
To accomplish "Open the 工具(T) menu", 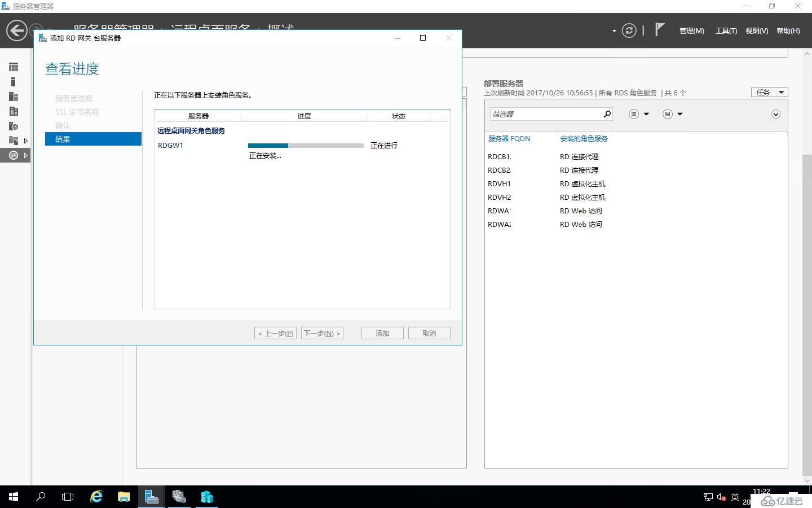I will click(x=726, y=31).
